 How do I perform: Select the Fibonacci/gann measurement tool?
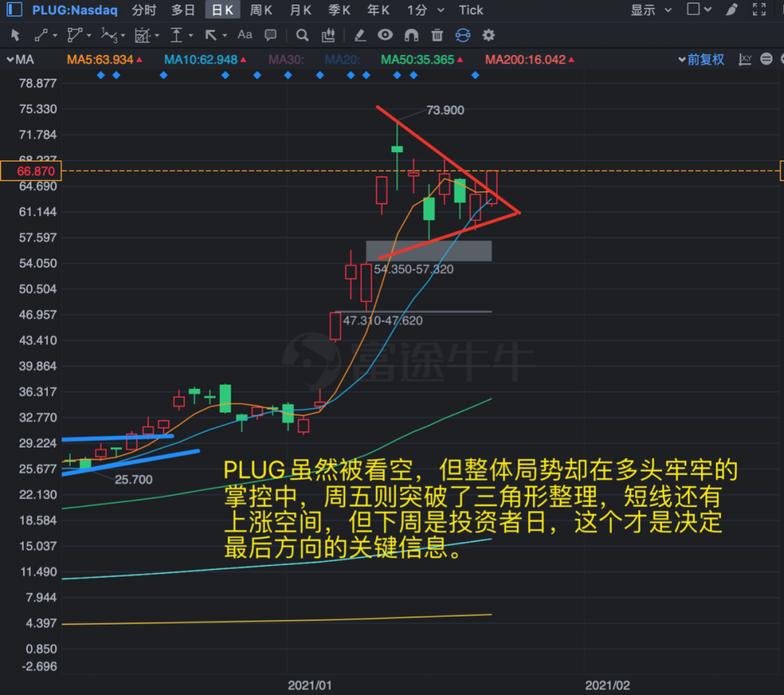142,35
